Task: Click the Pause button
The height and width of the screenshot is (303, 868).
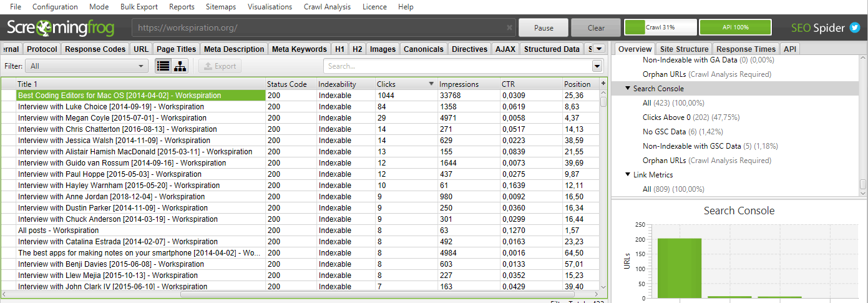Action: 544,27
